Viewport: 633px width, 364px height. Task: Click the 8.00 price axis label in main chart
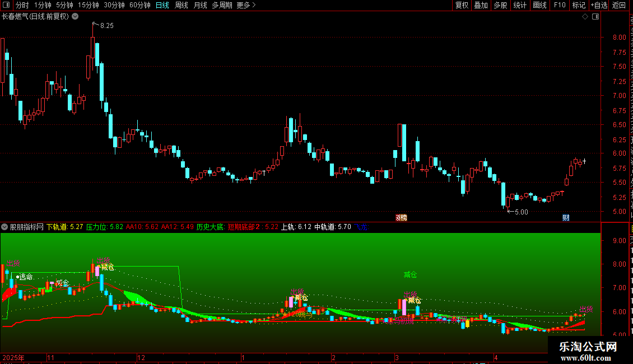coord(619,37)
